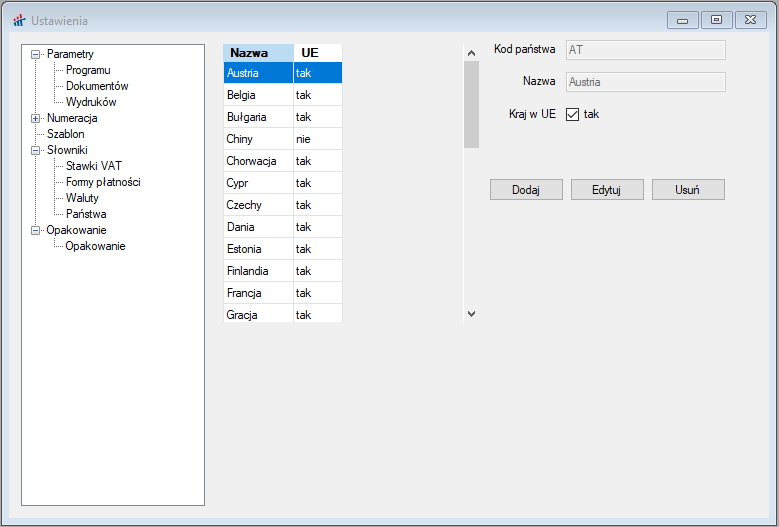Open Programu under Parametry

(88, 70)
